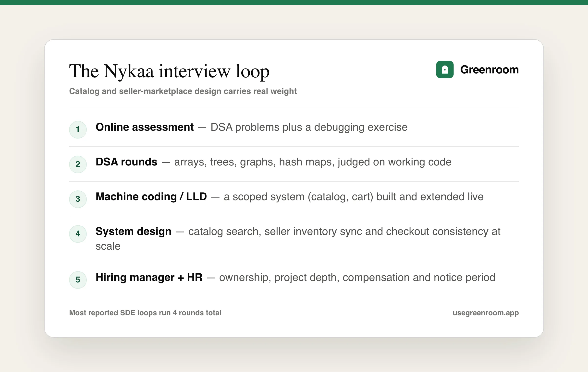Open the usegreenroom.app link

pyautogui.click(x=486, y=313)
